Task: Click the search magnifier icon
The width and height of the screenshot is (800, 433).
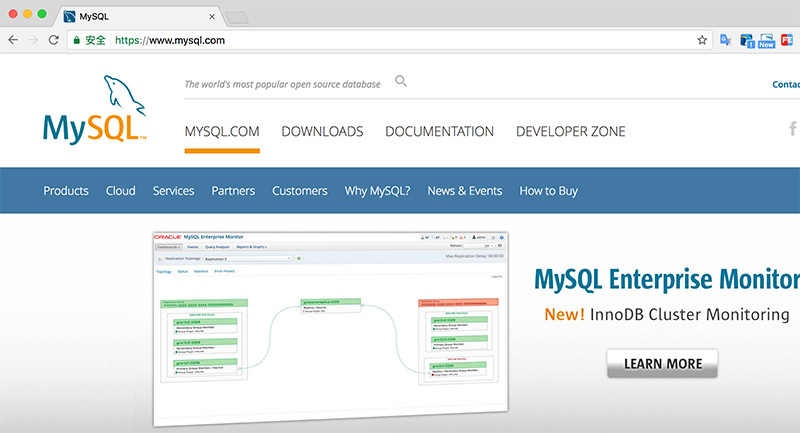Action: pyautogui.click(x=401, y=82)
